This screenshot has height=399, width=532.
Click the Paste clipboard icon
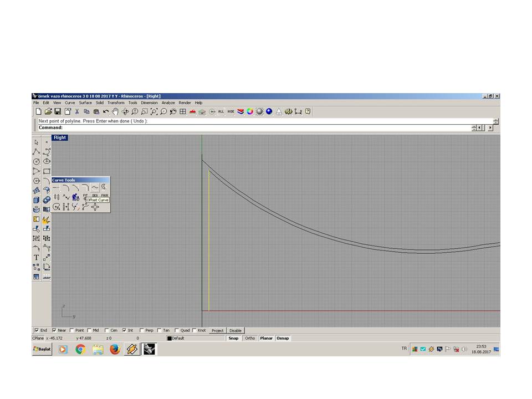tap(96, 111)
